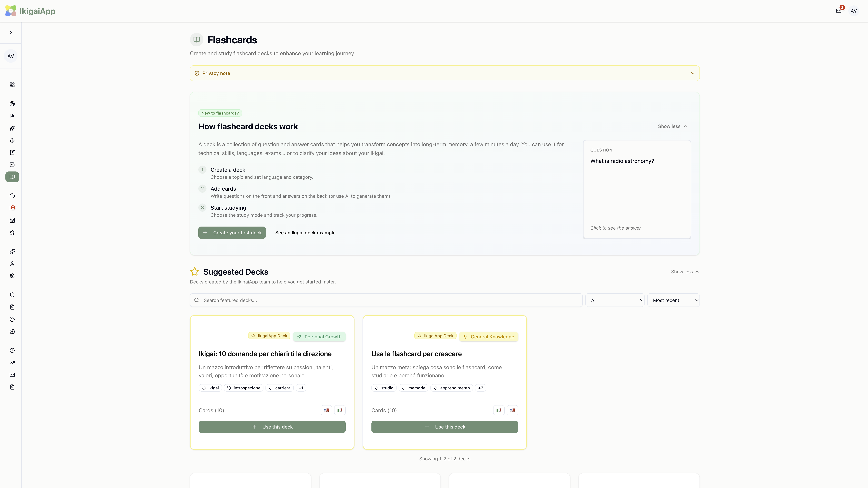Open See an Ikigai deck example link
The image size is (868, 488).
point(305,232)
